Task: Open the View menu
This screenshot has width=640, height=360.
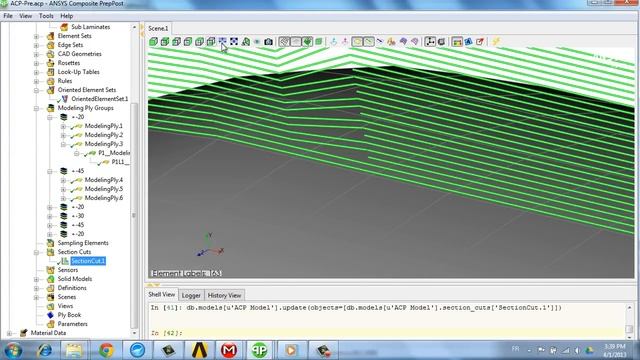Action: click(x=25, y=16)
